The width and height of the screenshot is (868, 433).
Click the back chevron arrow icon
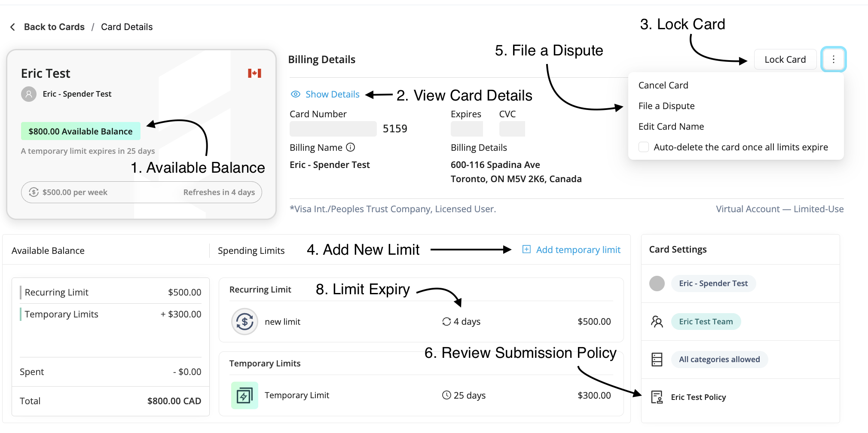(13, 27)
